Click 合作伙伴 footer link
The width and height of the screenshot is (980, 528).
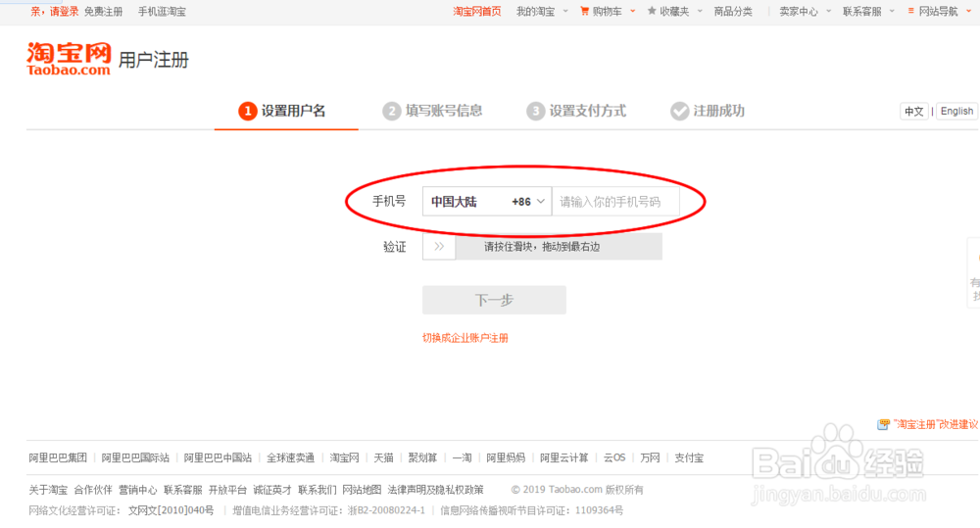(93, 490)
